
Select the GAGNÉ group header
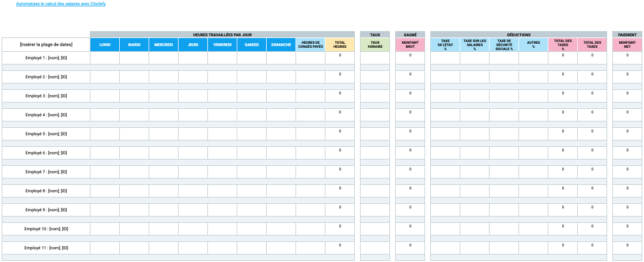pos(410,35)
